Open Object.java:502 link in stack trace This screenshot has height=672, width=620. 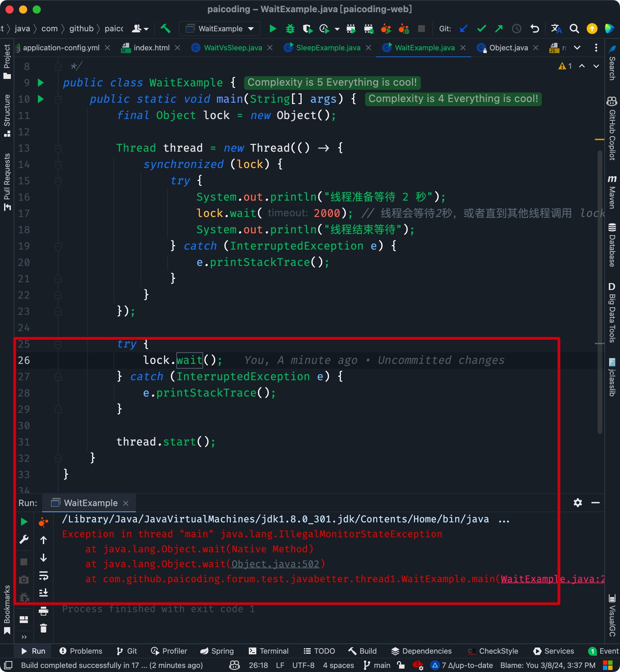pyautogui.click(x=275, y=564)
